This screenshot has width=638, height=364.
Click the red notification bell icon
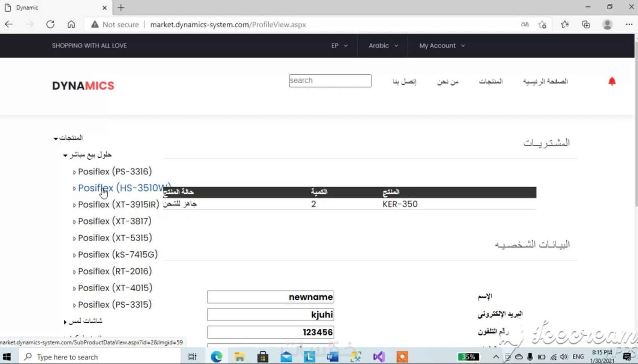click(x=612, y=81)
